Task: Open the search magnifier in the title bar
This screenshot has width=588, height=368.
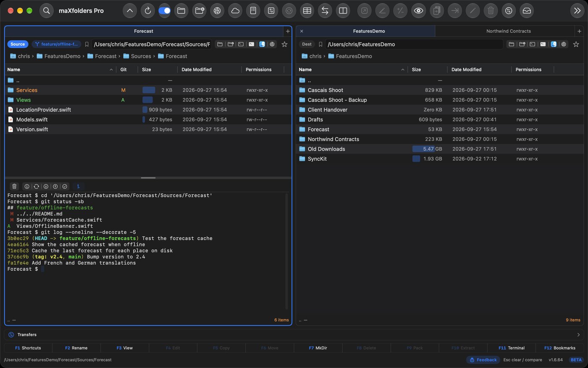Action: click(47, 11)
